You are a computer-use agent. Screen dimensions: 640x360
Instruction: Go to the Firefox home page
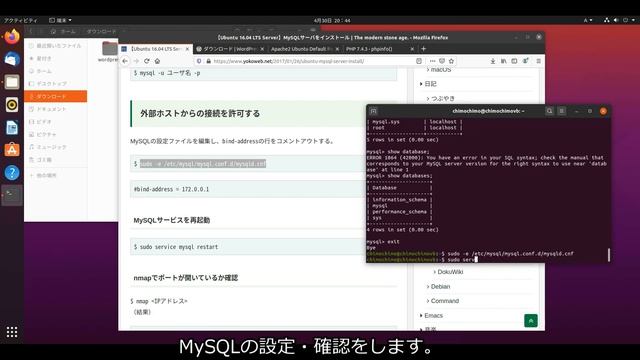157,61
